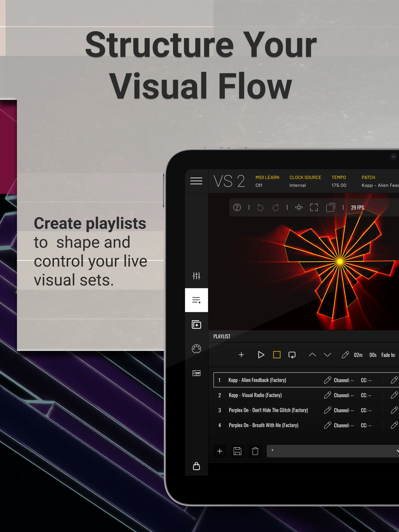Open the hamburger menu
Screen dimensions: 399x532
[196, 181]
